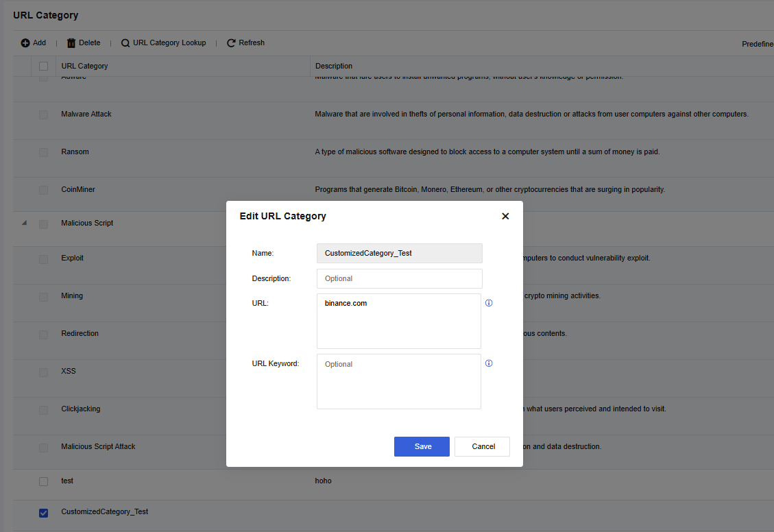
Task: Collapse the Malicious Script tree group
Action: [x=25, y=223]
